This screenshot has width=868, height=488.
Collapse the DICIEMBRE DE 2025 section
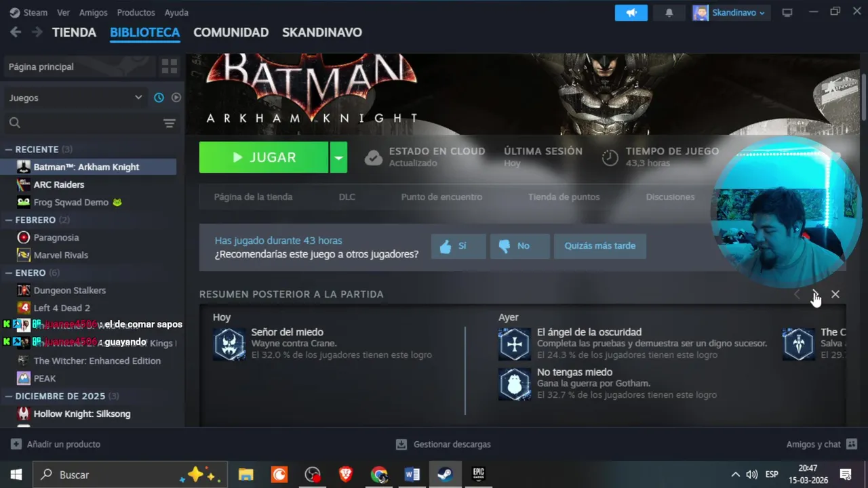click(62, 396)
